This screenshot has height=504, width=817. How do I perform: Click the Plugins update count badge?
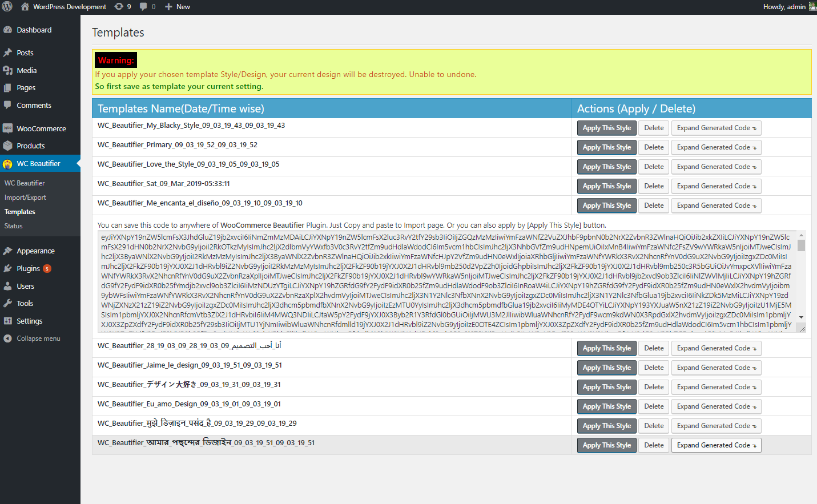47,269
